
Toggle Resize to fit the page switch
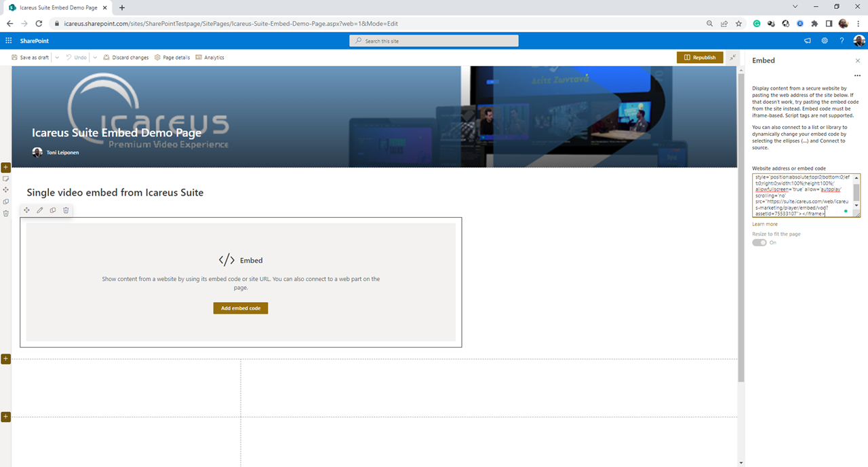[759, 242]
